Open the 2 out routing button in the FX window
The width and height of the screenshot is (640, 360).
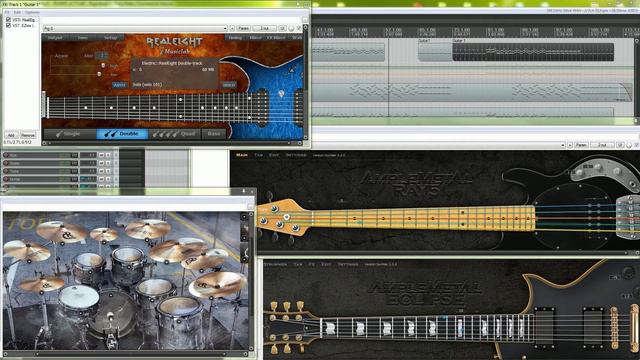(x=264, y=29)
